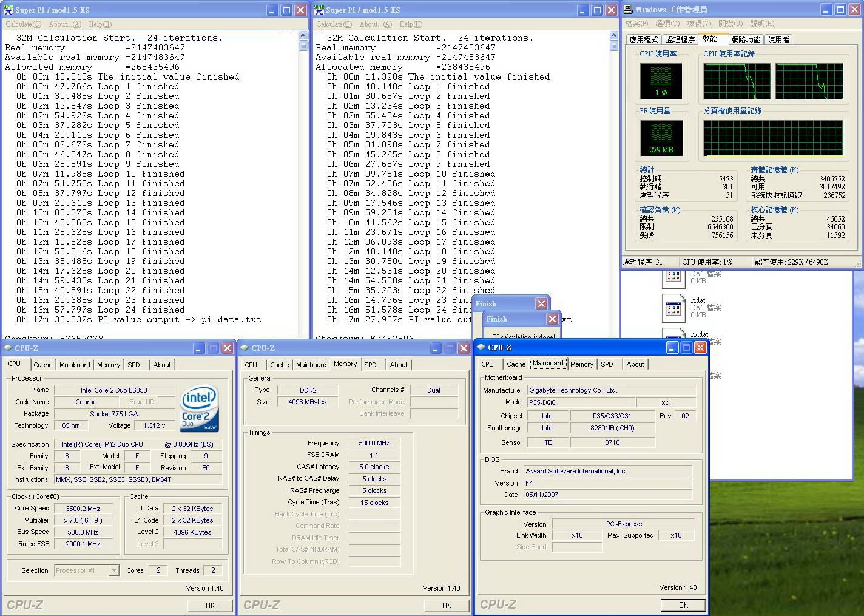Click the mainboard Model value 'P35-DQ6'
This screenshot has width=864, height=616.
click(x=581, y=402)
